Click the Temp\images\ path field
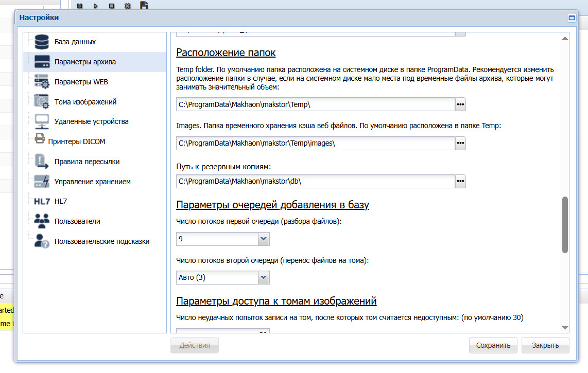Viewport: 588px width, 373px height. 316,143
